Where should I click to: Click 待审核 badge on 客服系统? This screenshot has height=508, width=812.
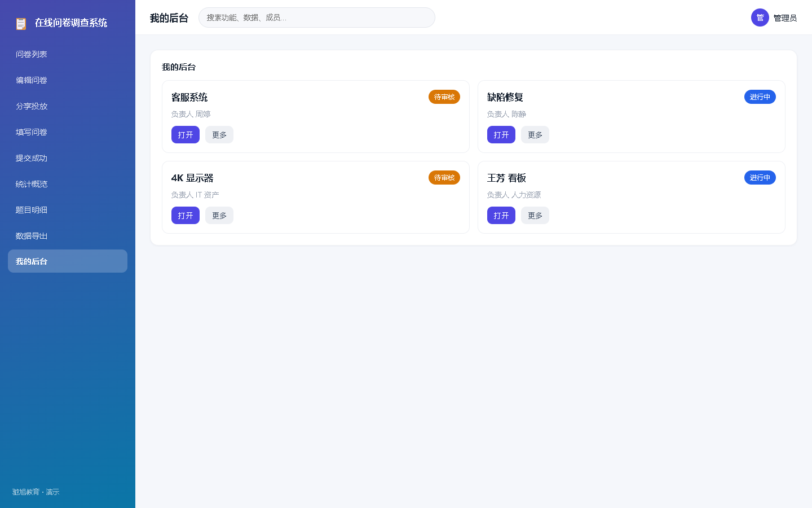444,97
